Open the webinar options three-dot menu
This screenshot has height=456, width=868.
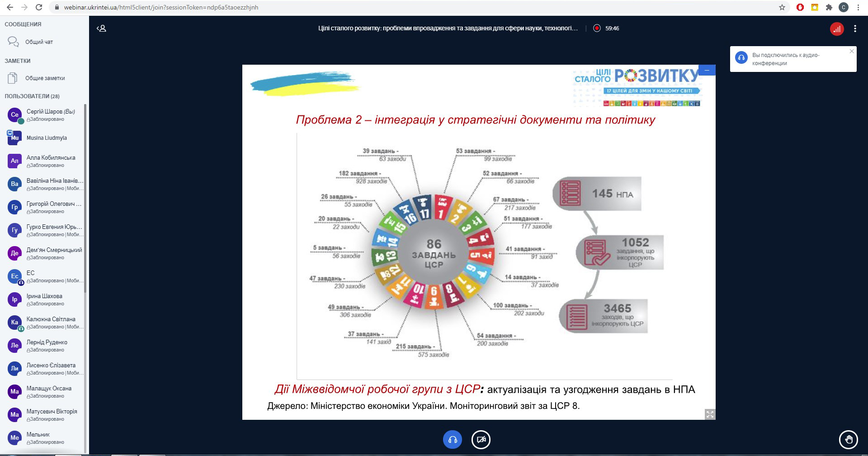[855, 28]
